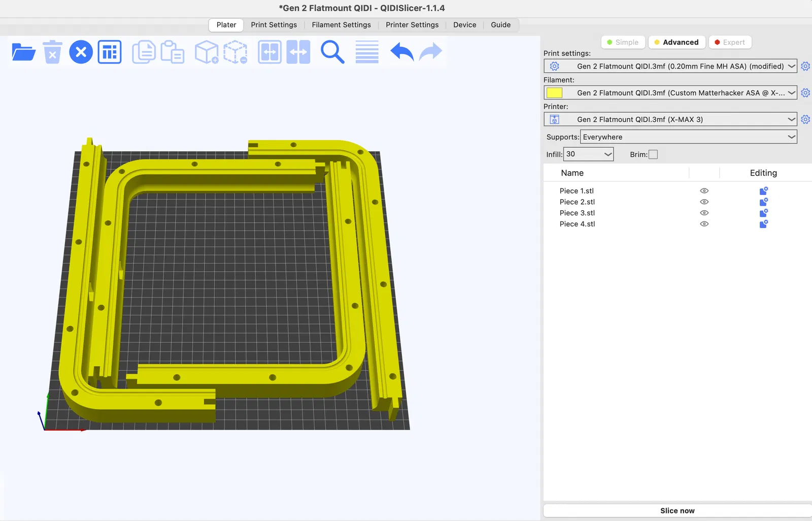Click the trash can Delete icon

coord(52,52)
